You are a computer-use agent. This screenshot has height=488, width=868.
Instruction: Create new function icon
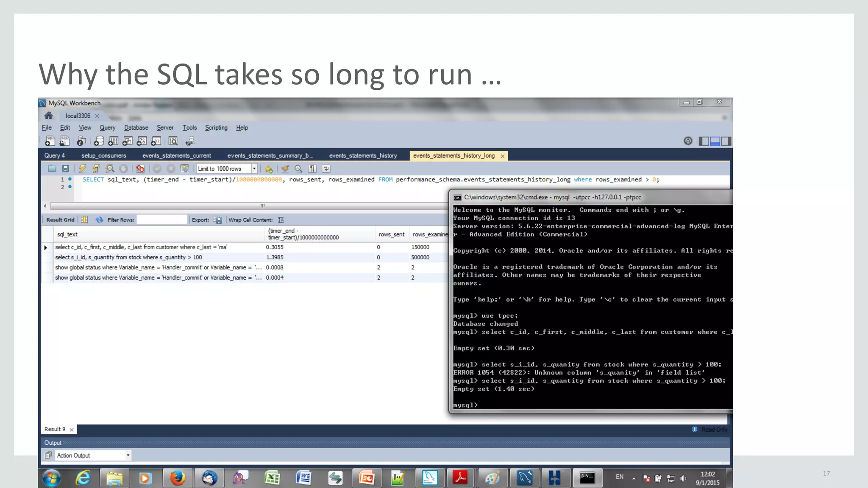156,141
